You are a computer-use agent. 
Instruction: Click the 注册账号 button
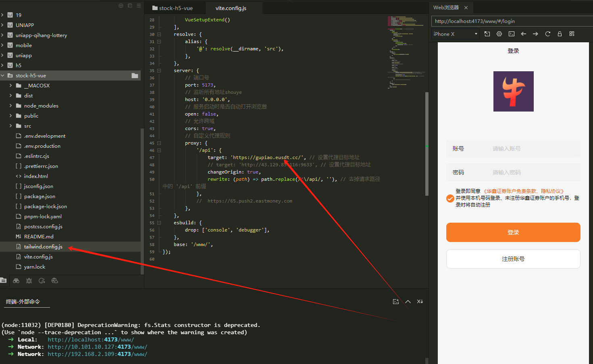pyautogui.click(x=513, y=259)
